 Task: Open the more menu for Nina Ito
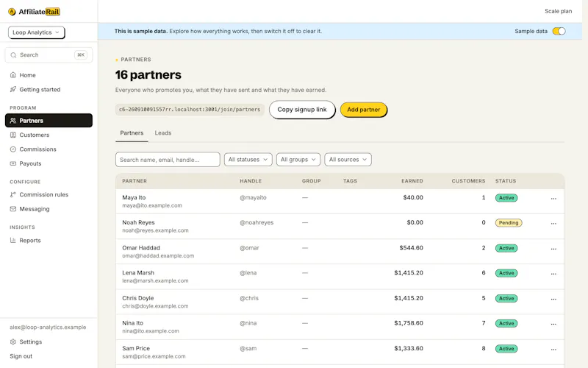pos(553,324)
